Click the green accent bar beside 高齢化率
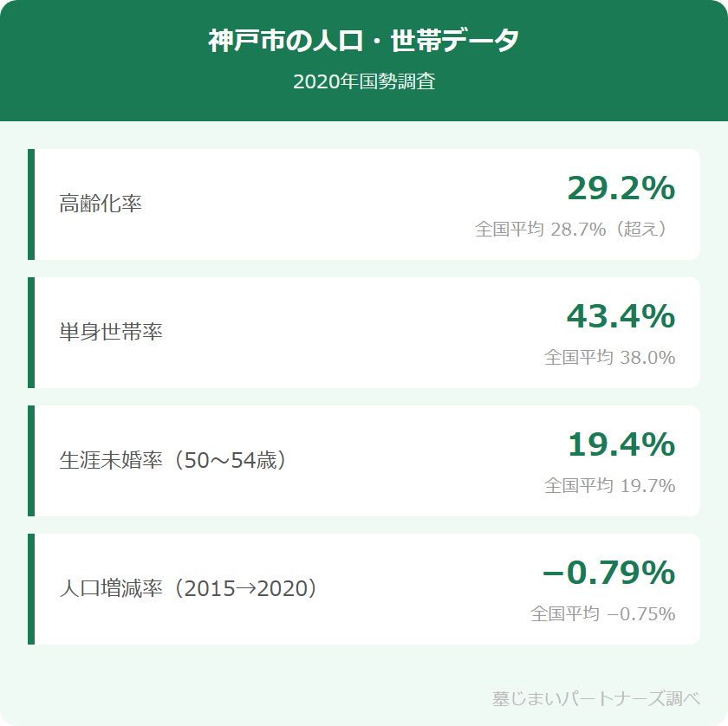 (31, 204)
